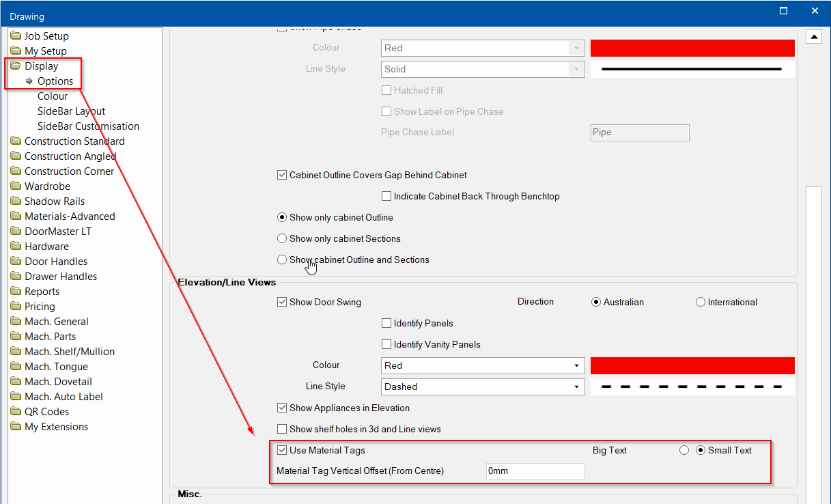
Task: Enable Identify Panels checkbox
Action: [x=386, y=323]
